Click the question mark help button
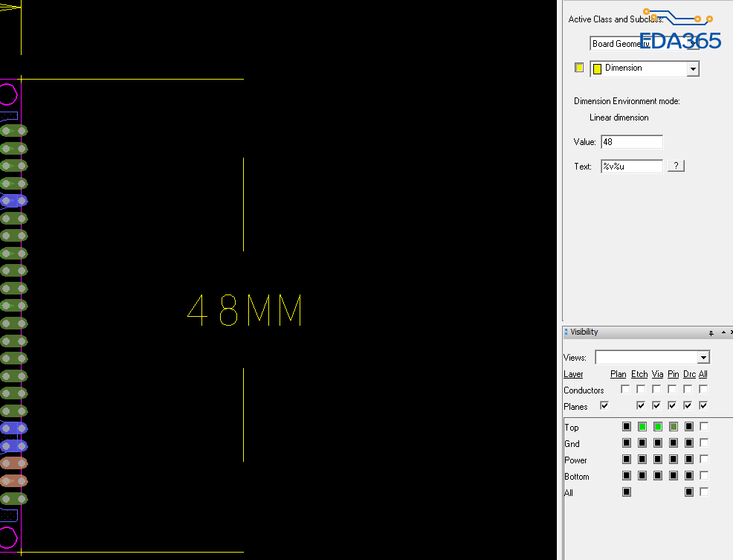 pyautogui.click(x=676, y=166)
